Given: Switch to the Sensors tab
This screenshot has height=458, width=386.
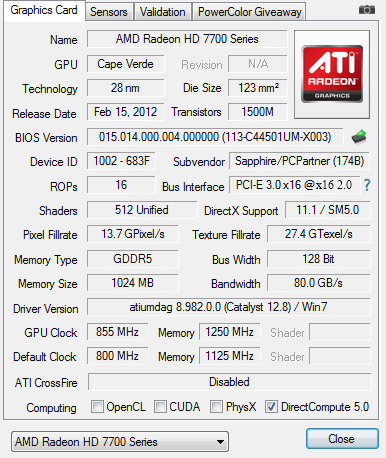Looking at the screenshot, I should 109,12.
